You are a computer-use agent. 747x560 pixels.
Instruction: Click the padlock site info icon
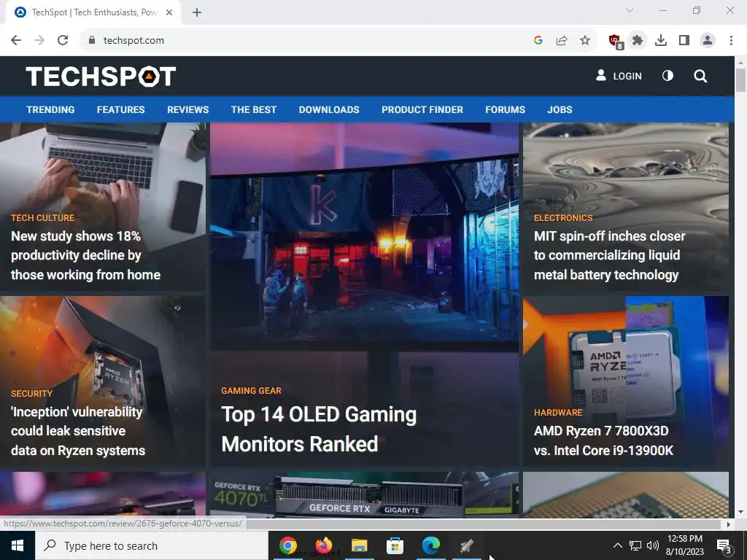pos(92,41)
